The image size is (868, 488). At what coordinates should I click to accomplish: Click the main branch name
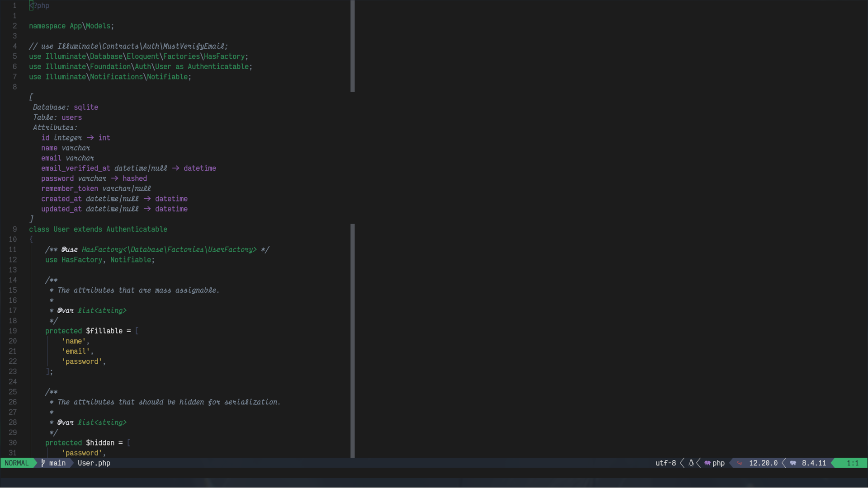click(x=57, y=463)
